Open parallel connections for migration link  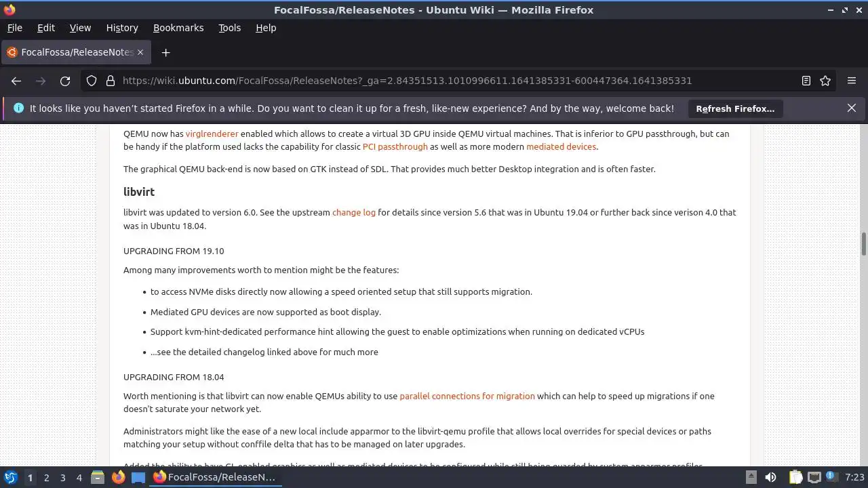click(x=467, y=396)
